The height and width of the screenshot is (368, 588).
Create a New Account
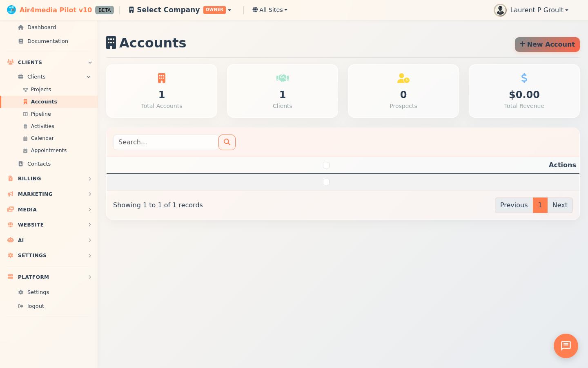pyautogui.click(x=547, y=44)
